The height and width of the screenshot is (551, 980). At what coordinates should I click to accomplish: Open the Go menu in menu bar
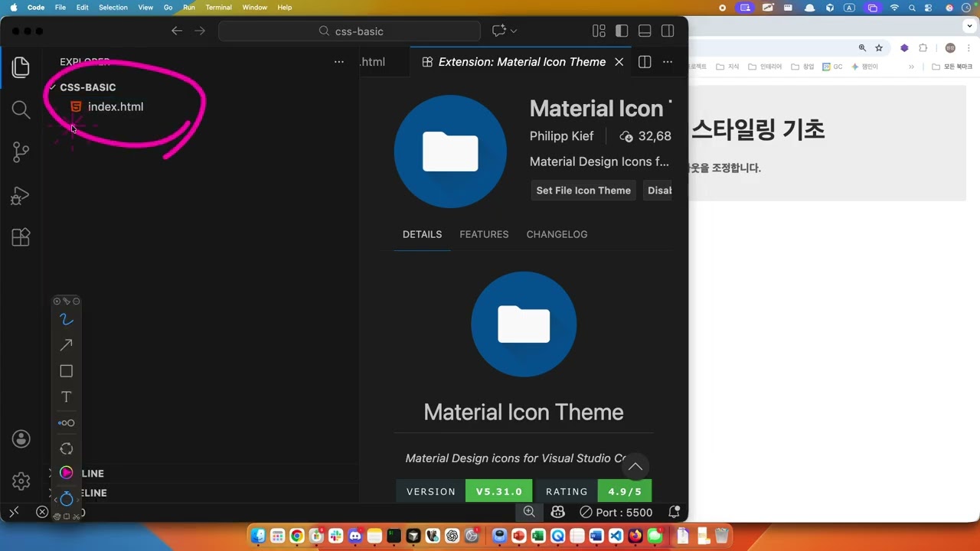click(168, 8)
